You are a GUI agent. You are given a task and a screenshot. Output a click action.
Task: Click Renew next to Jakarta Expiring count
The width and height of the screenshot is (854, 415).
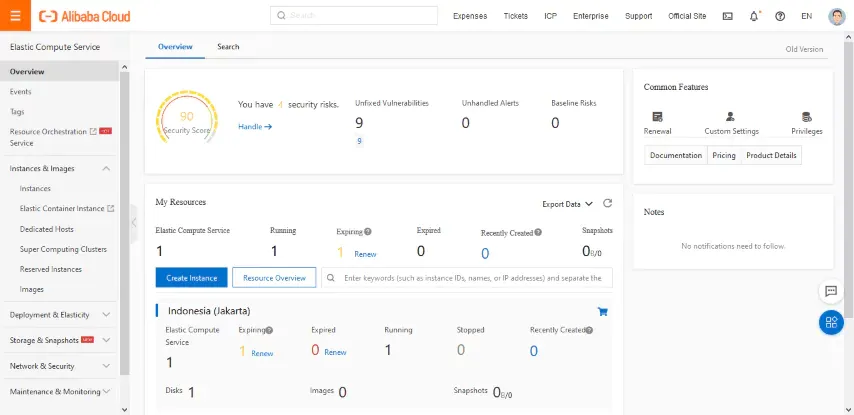tap(263, 353)
